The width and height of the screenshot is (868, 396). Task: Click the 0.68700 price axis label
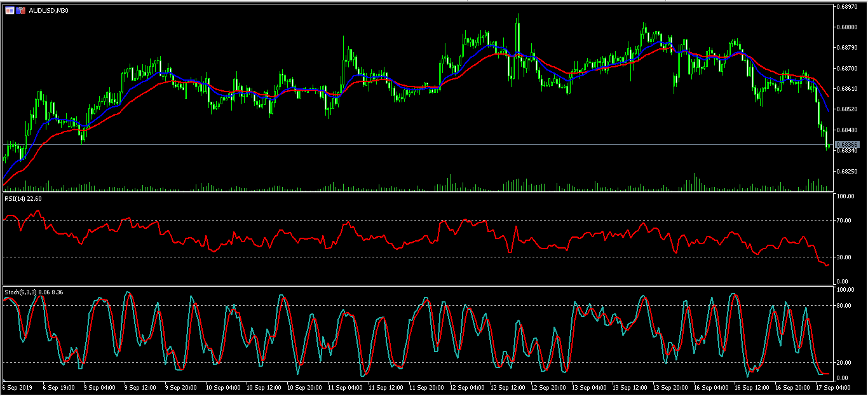(x=848, y=68)
